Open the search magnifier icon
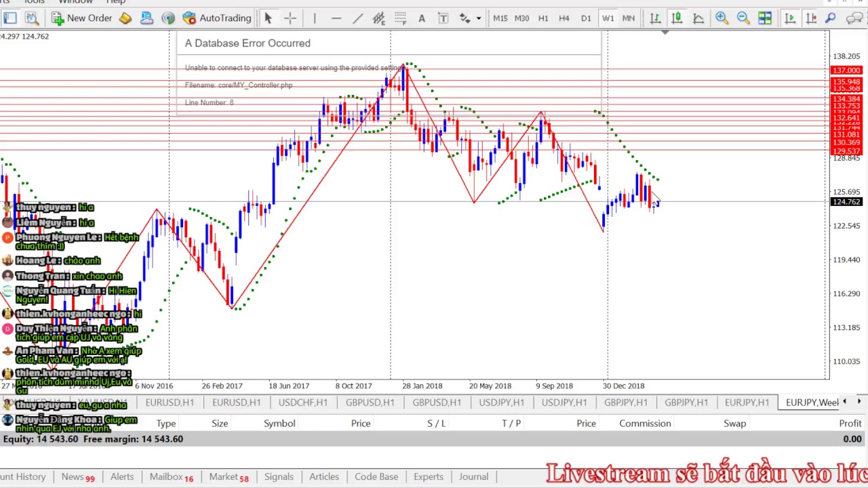Image resolution: width=868 pixels, height=488 pixels. [x=831, y=18]
